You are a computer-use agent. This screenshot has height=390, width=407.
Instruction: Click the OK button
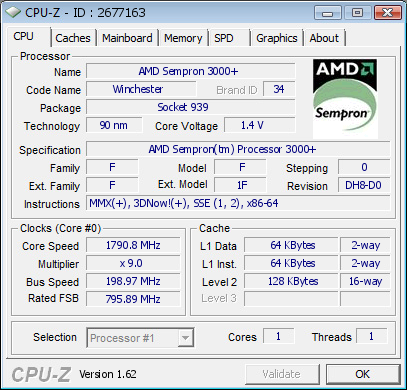click(363, 374)
